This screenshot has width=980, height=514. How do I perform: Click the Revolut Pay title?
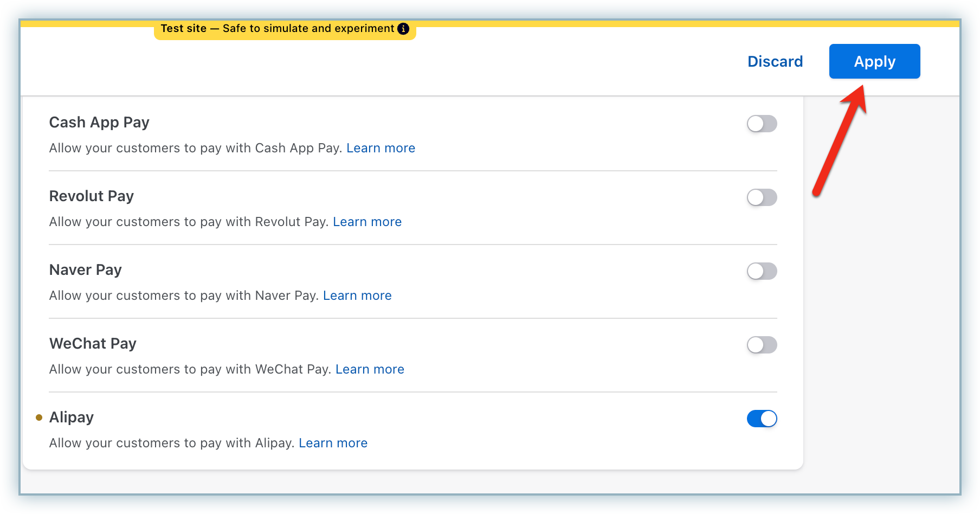[92, 196]
